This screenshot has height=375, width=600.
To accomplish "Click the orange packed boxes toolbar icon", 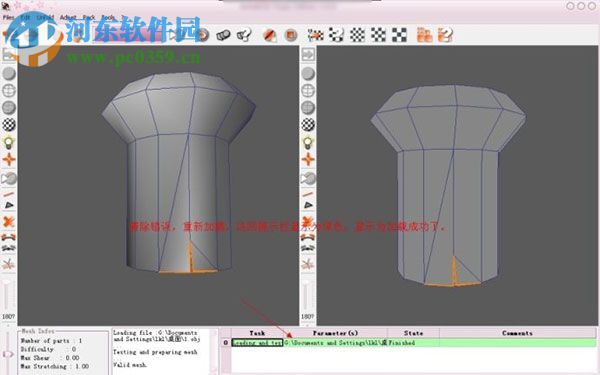I will (424, 35).
